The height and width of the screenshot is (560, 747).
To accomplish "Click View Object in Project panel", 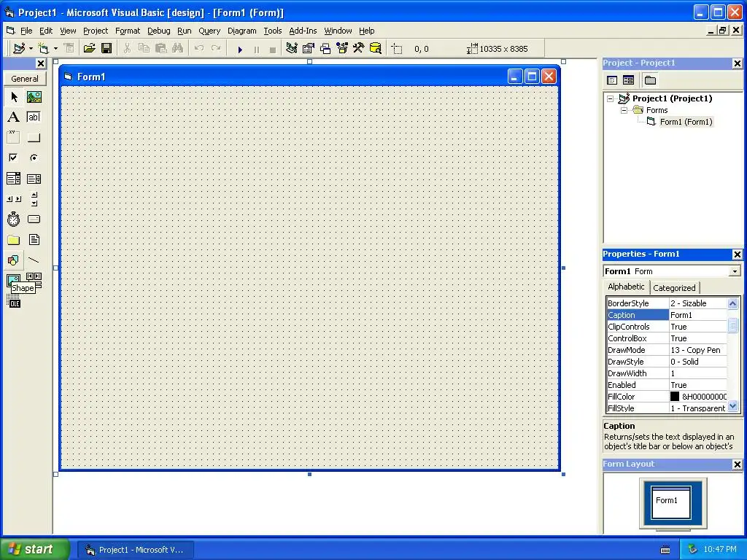I will 628,80.
